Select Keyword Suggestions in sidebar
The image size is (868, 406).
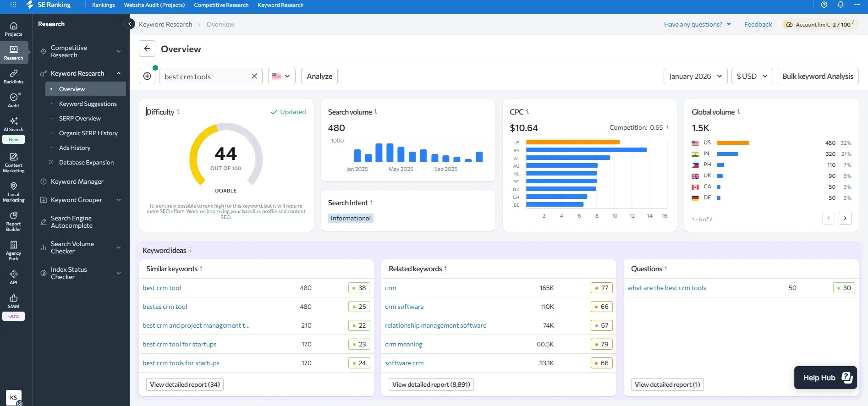[x=88, y=104]
